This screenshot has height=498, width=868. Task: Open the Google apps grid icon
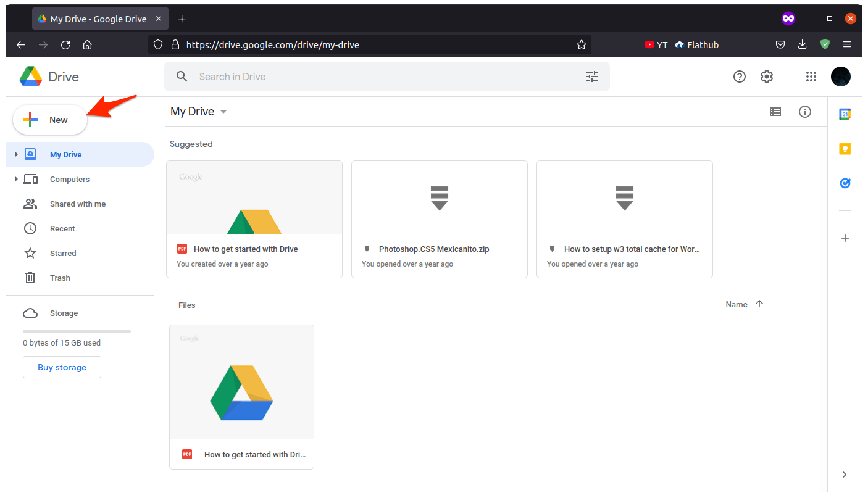(811, 76)
